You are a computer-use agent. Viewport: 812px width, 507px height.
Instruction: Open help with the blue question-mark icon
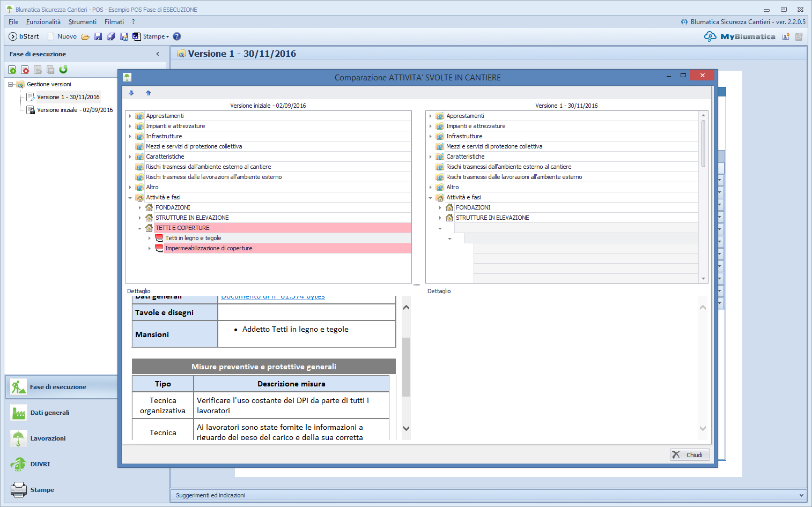coord(177,36)
